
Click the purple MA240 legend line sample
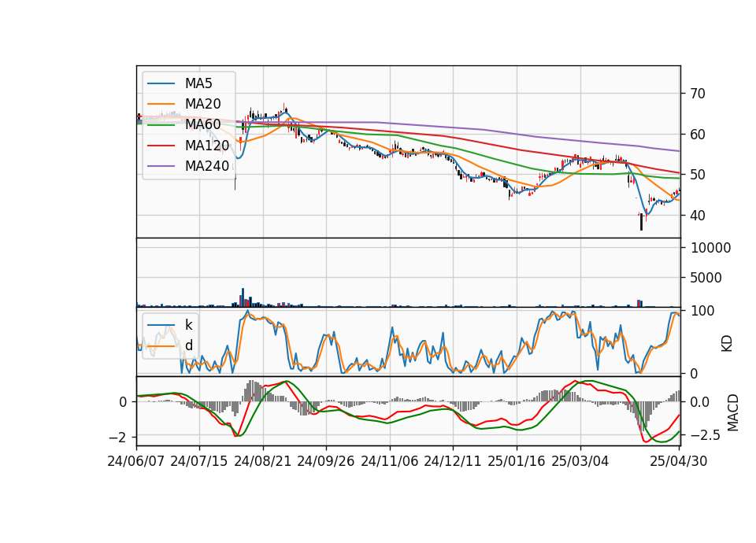pos(161,166)
